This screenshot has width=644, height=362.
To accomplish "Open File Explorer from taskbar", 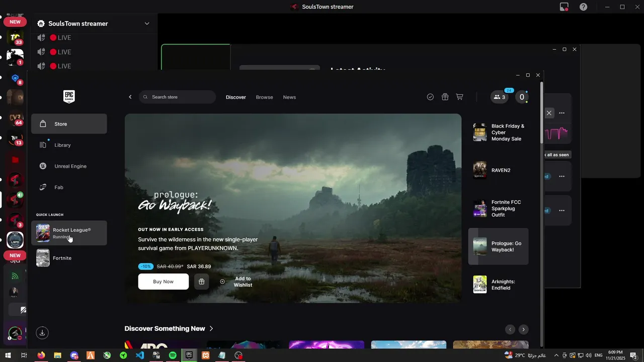I will [57, 355].
